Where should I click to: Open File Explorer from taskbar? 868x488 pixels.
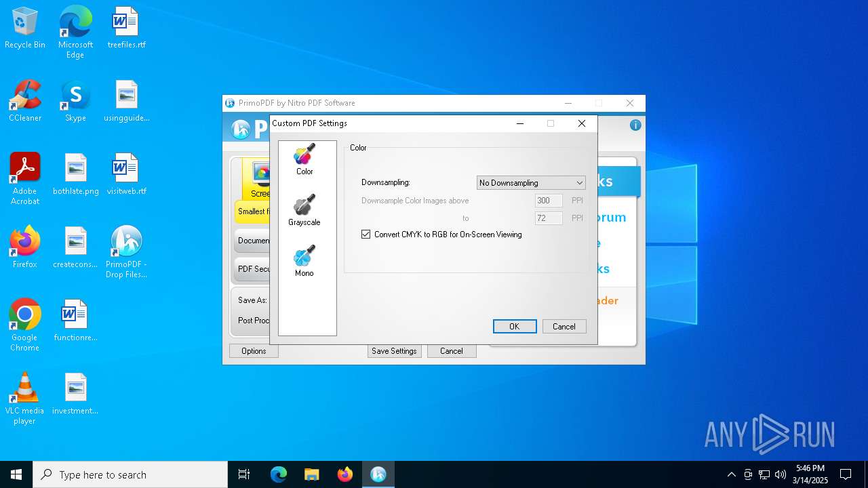click(x=312, y=474)
